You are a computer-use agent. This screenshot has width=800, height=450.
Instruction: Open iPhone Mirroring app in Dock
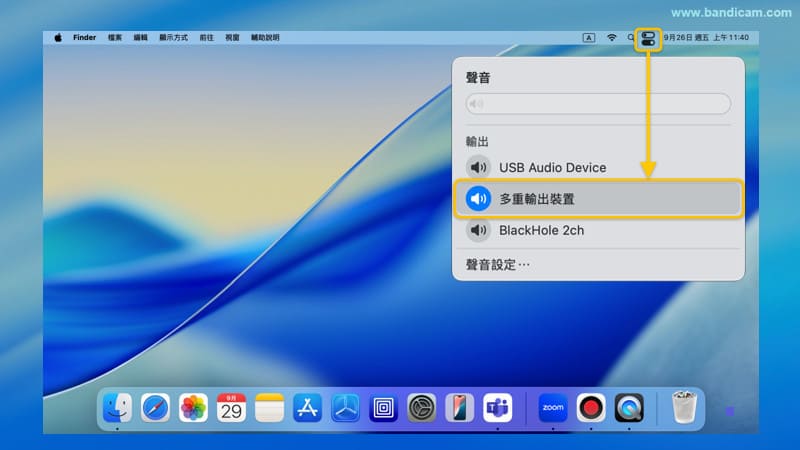459,408
